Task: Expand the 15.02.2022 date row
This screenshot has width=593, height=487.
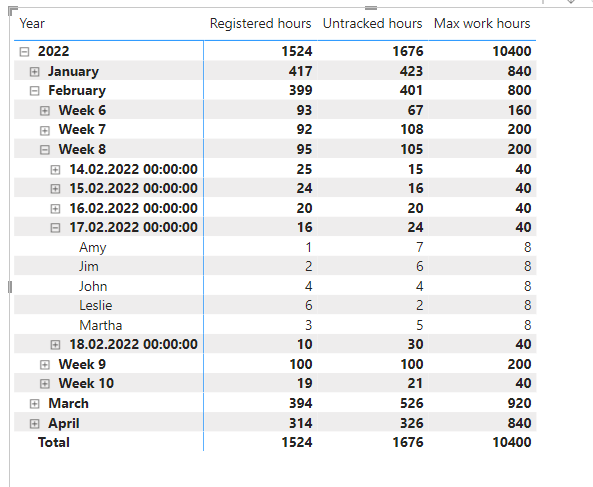Action: pyautogui.click(x=55, y=189)
